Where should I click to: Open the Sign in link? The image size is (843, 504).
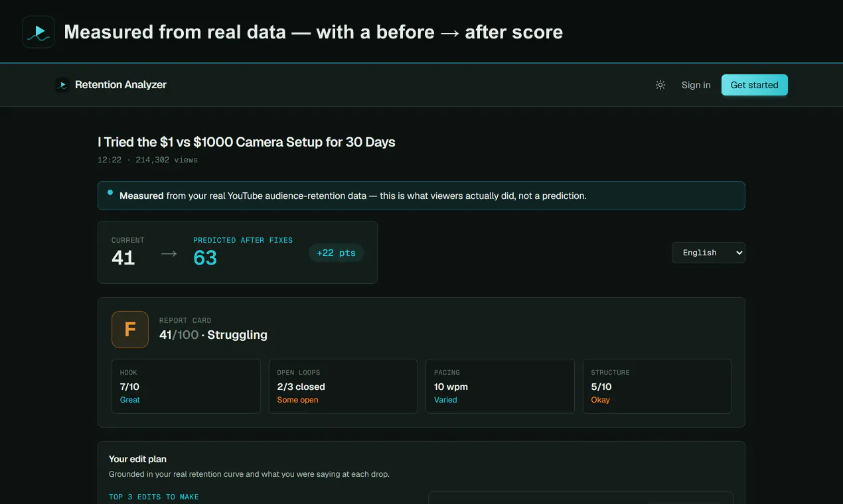(696, 85)
